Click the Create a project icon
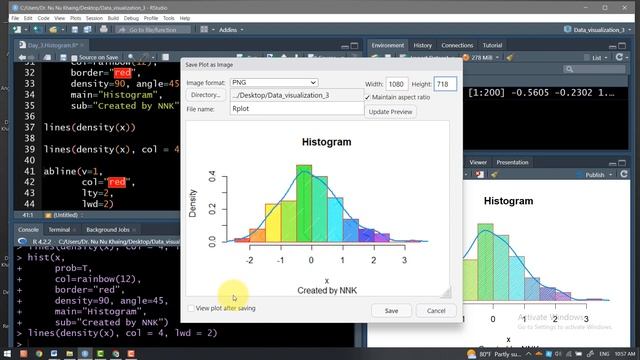Viewport: 640px width, 360px height. pyautogui.click(x=36, y=29)
